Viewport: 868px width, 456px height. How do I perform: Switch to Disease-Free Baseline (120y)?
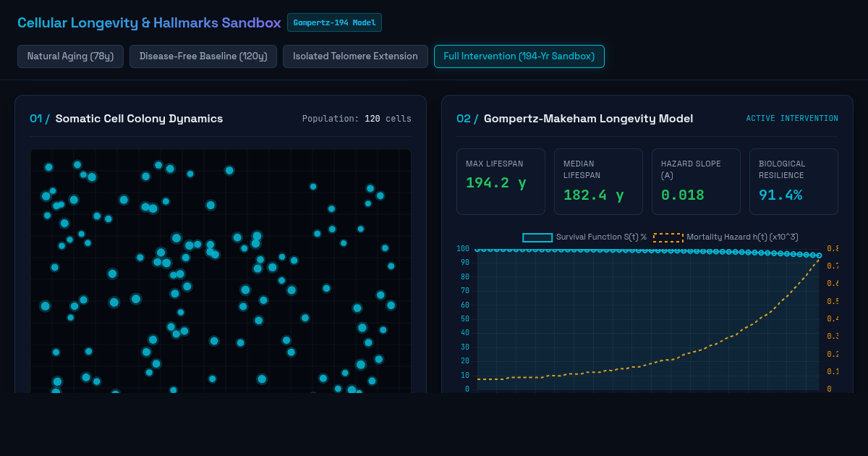[x=203, y=56]
